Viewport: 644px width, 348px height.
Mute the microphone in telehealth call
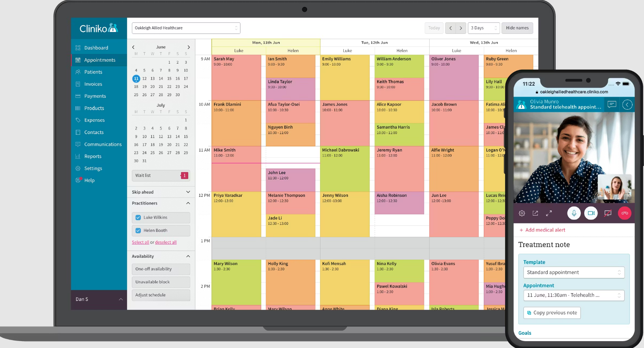574,213
